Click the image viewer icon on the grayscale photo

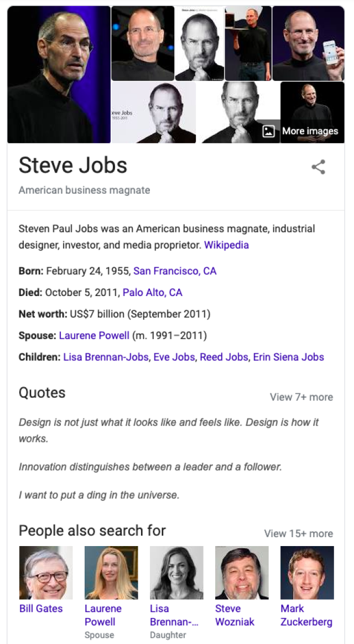point(268,132)
